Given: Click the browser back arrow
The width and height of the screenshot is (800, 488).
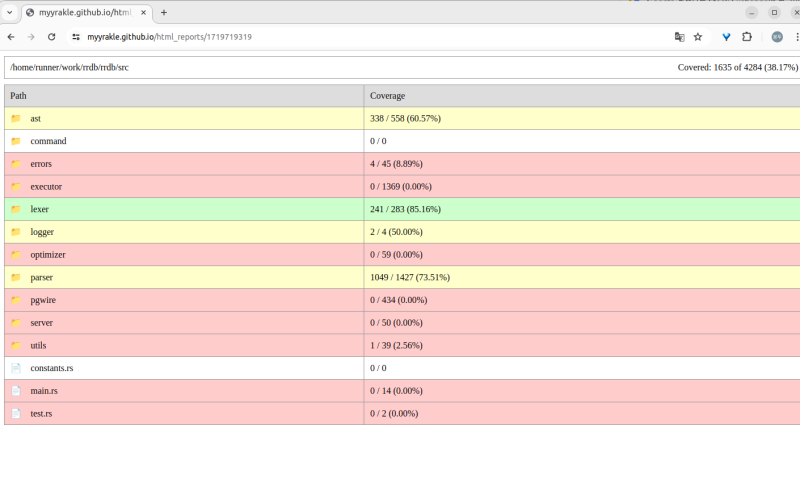Looking at the screenshot, I should [x=11, y=36].
